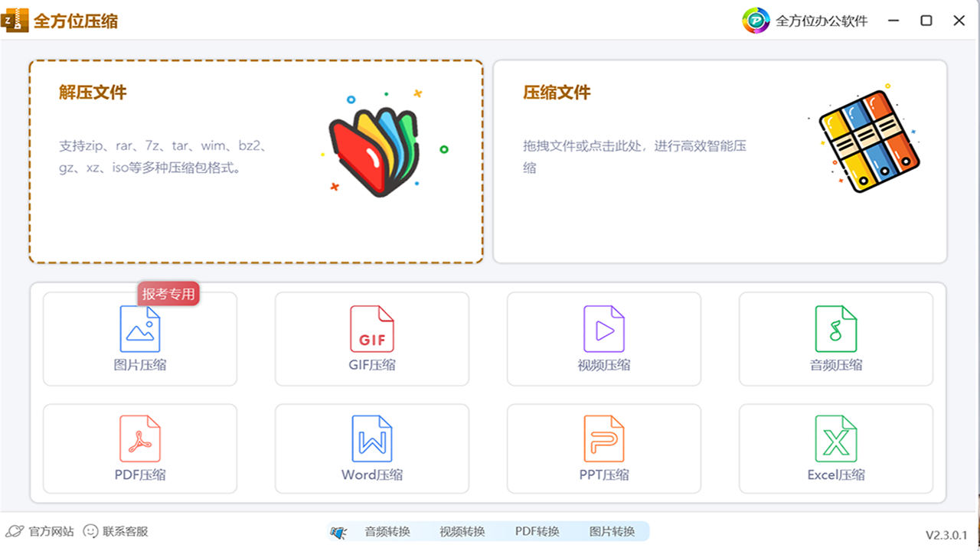Click the 全方位办公软件 logo icon
The height and width of the screenshot is (551, 980).
pyautogui.click(x=754, y=20)
